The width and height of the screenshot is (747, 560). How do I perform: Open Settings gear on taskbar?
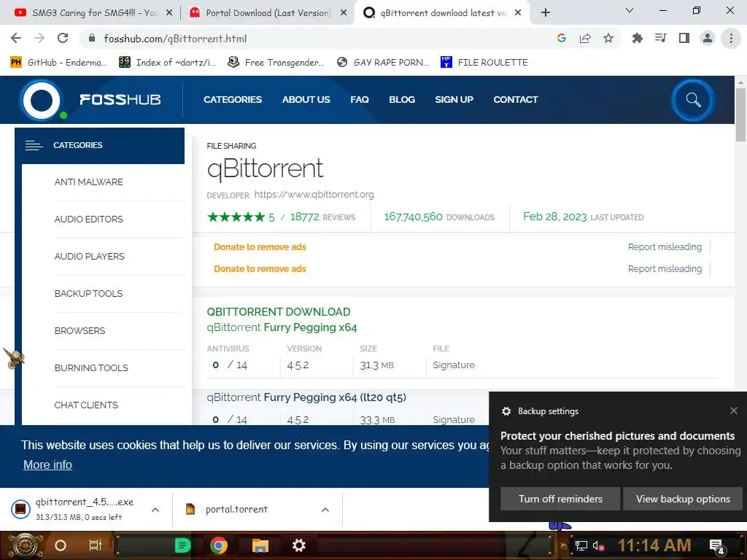298,545
